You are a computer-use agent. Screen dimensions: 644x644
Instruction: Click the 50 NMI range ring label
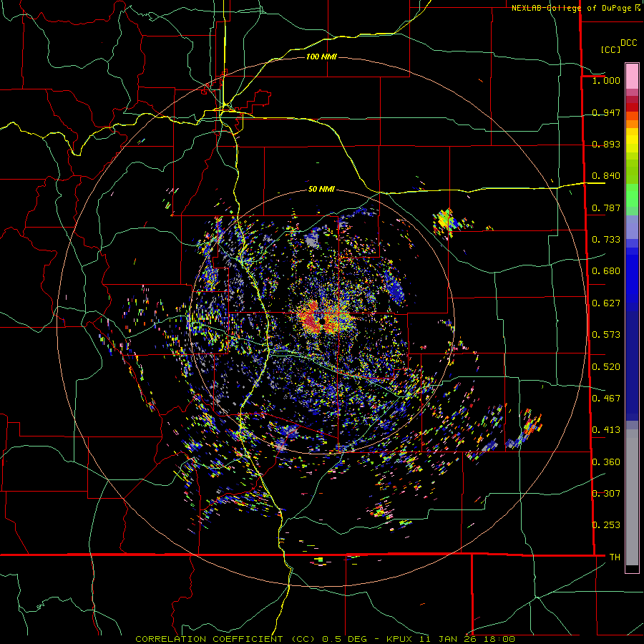[321, 190]
